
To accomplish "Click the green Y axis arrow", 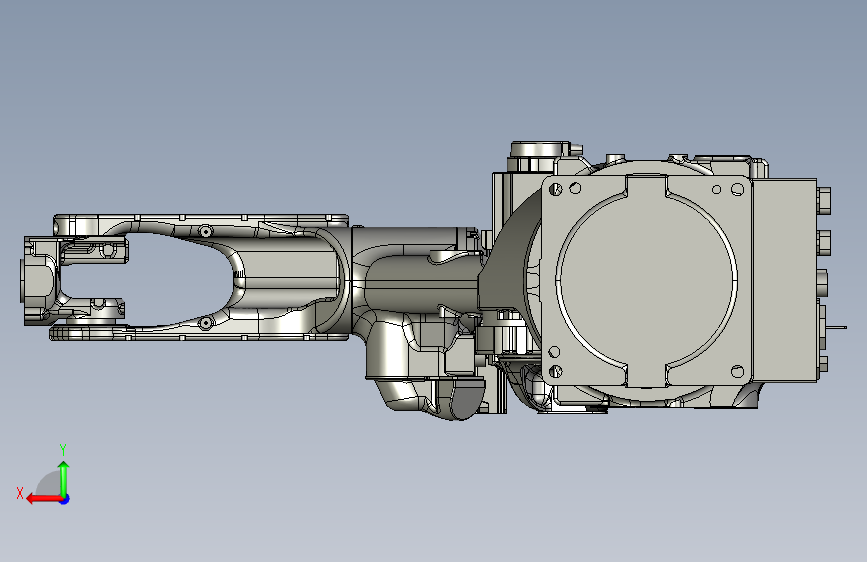I will (64, 479).
